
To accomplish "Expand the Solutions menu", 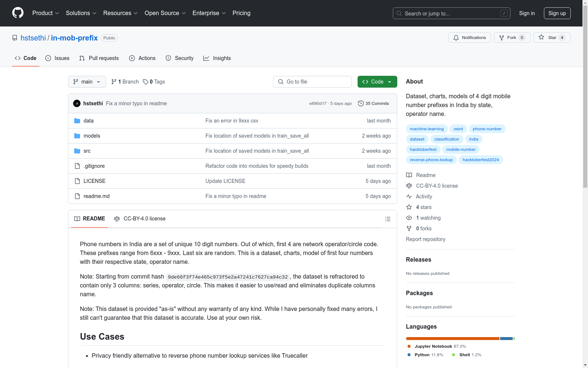I will (81, 13).
